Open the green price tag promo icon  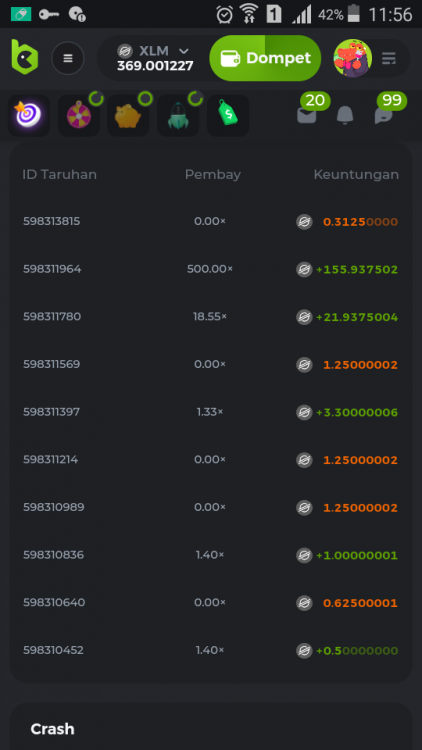point(228,115)
